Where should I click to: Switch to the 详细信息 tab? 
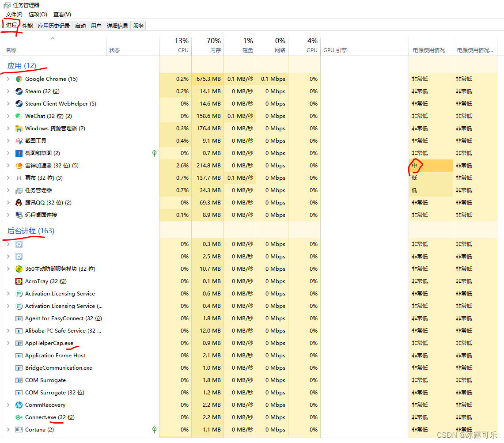(117, 26)
